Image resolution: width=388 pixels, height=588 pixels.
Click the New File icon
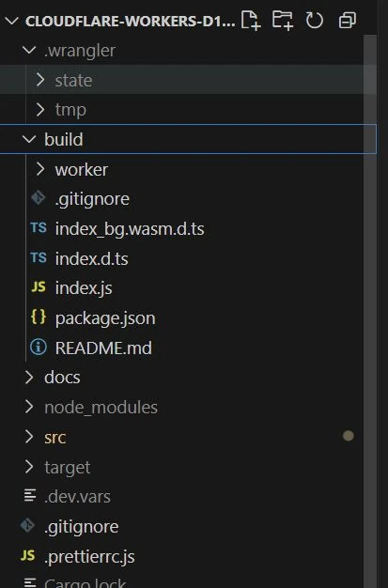[x=251, y=21]
